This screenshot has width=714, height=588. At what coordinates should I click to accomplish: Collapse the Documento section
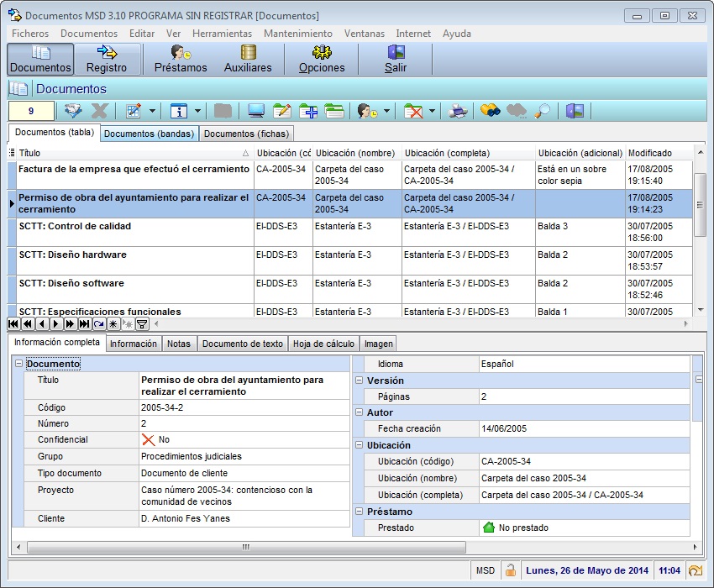pyautogui.click(x=18, y=364)
